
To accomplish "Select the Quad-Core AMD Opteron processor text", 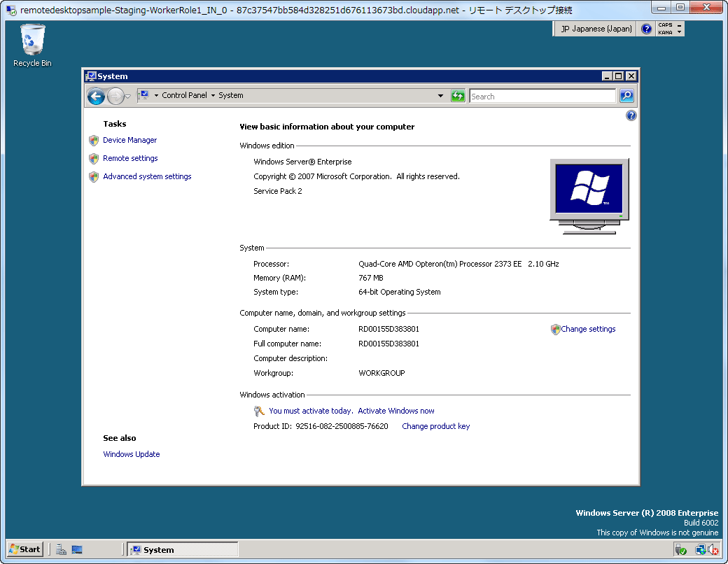I will (458, 264).
